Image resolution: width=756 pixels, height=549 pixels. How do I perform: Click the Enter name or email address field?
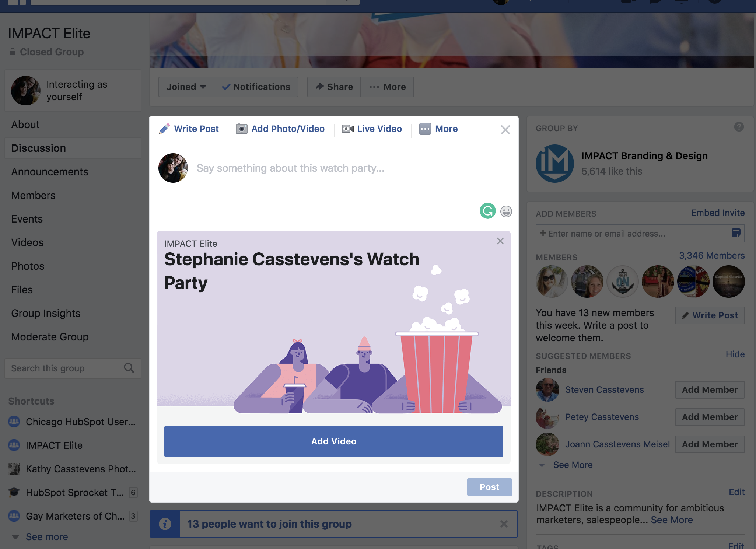coord(640,234)
